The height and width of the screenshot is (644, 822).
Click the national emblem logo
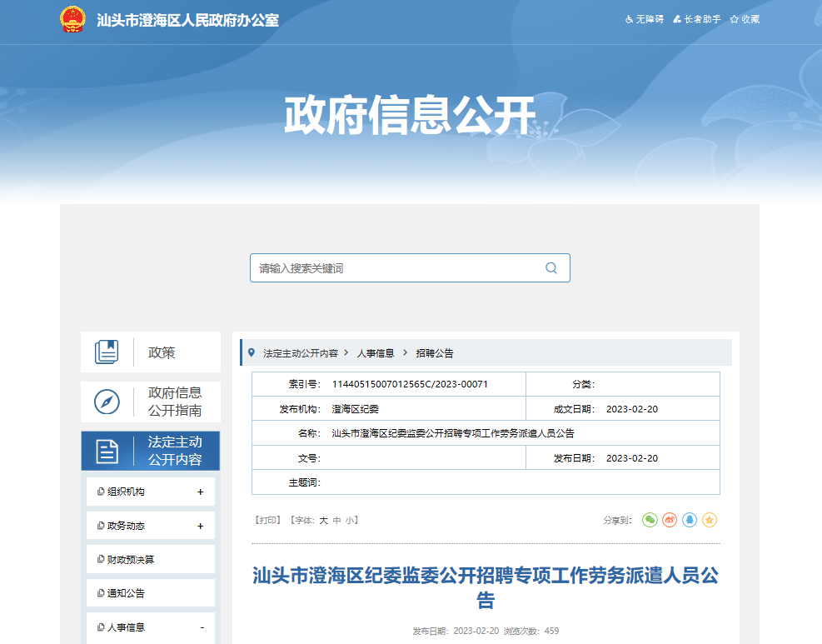click(73, 19)
